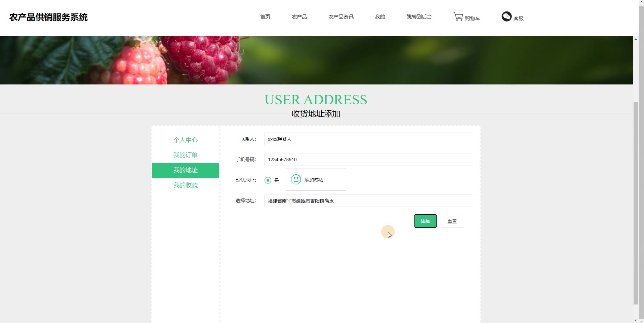This screenshot has height=323, width=644.
Task: Click the 选择地址 address field
Action: point(368,201)
